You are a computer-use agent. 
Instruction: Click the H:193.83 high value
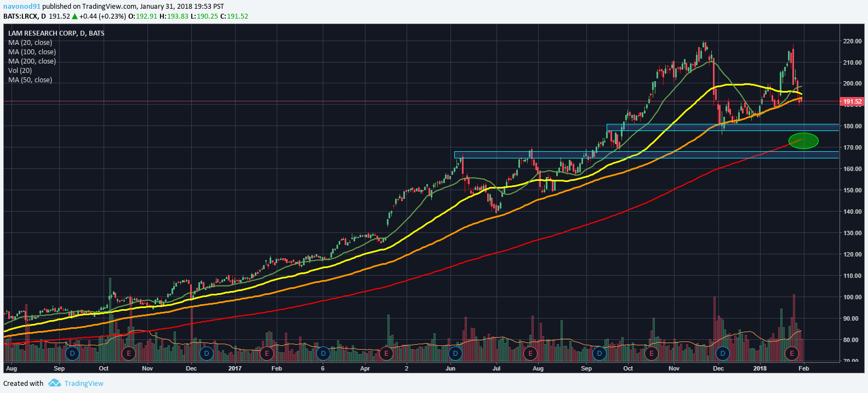[x=174, y=16]
